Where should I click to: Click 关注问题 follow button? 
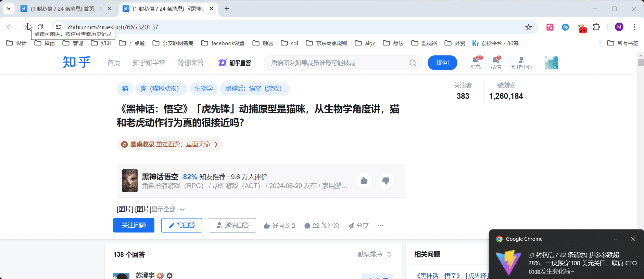click(x=134, y=225)
